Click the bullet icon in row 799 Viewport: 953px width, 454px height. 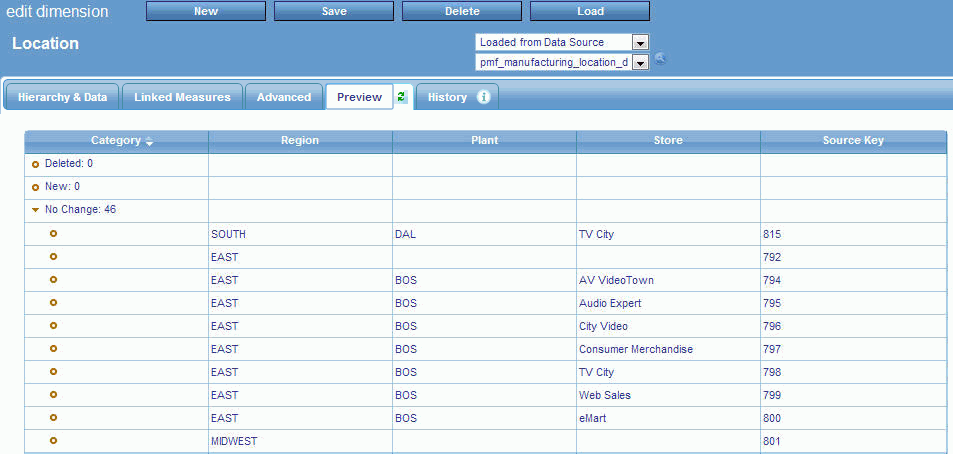53,394
